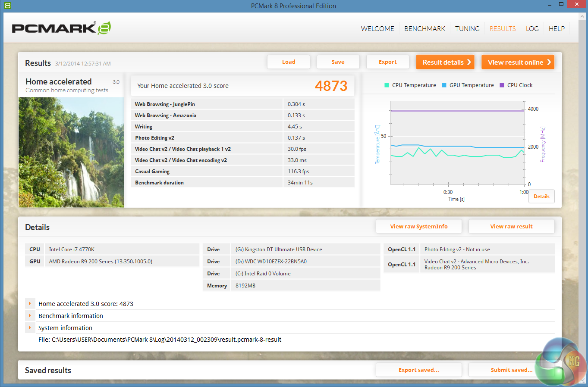This screenshot has width=588, height=387.
Task: Click the GPU Temperature legend square
Action: pyautogui.click(x=444, y=85)
